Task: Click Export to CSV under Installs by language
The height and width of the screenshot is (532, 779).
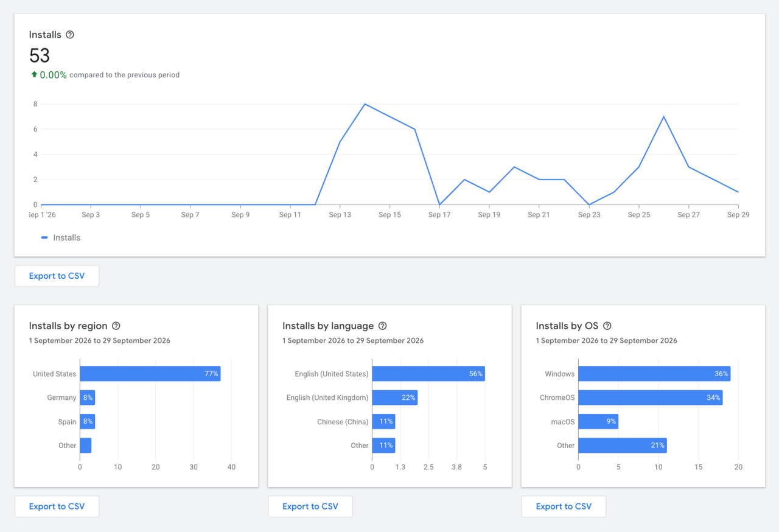Action: pyautogui.click(x=310, y=506)
